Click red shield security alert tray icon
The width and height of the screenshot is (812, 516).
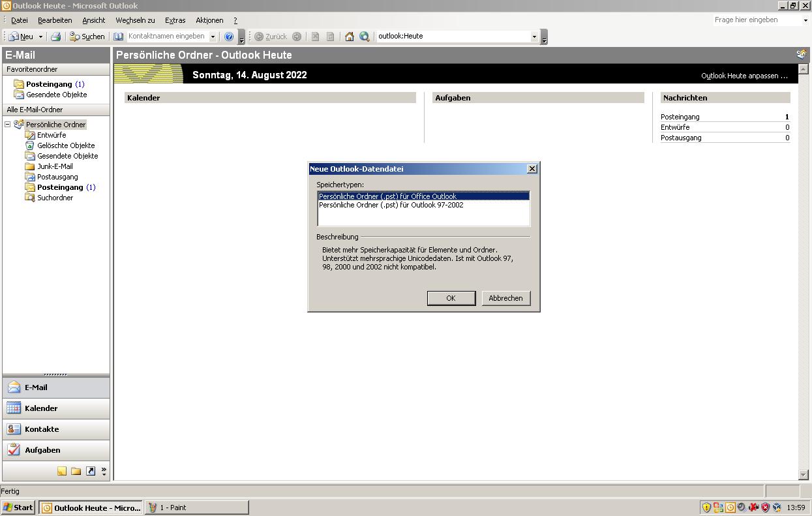click(765, 508)
